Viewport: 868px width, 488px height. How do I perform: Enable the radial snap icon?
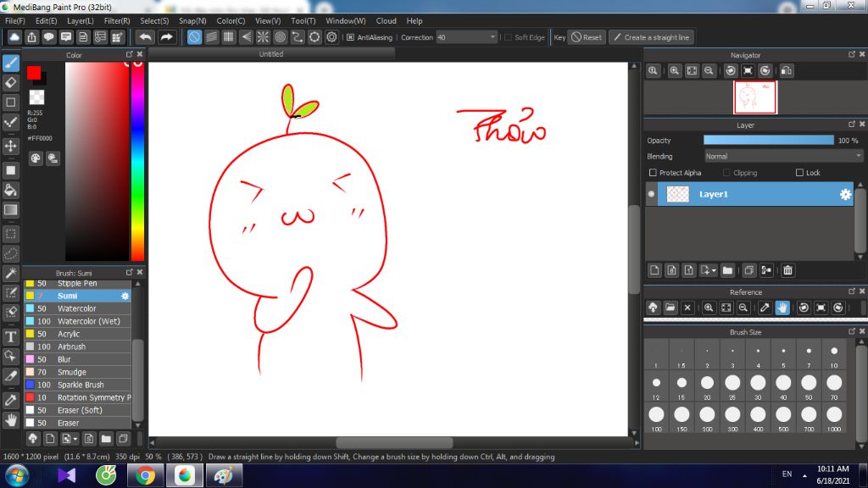263,37
